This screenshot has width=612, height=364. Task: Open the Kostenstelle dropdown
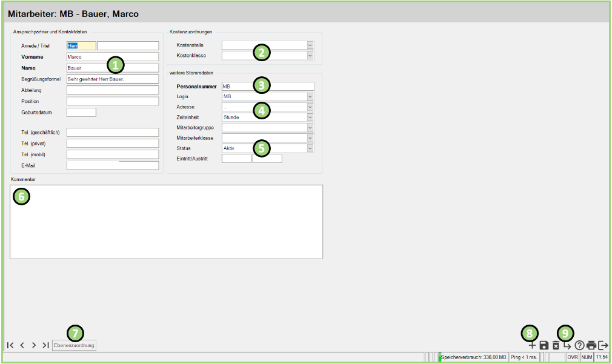coord(310,45)
